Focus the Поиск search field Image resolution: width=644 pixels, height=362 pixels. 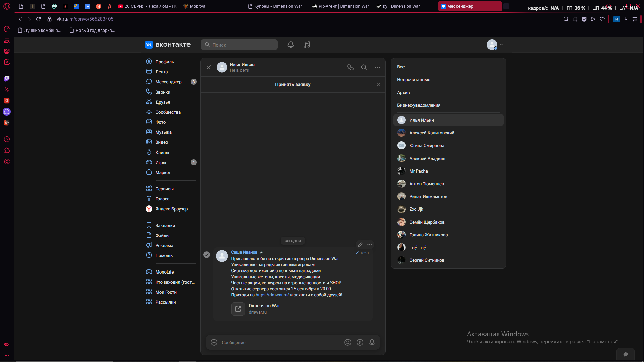click(x=239, y=45)
